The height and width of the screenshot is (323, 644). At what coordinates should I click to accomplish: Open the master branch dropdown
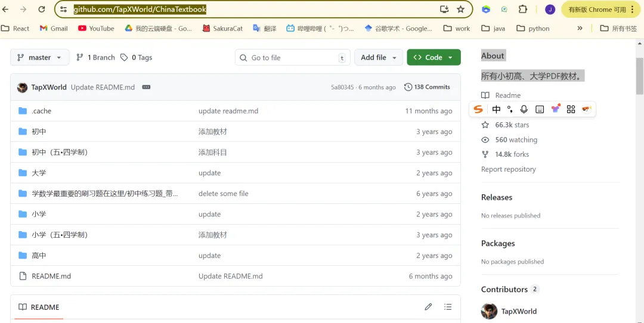(x=39, y=57)
